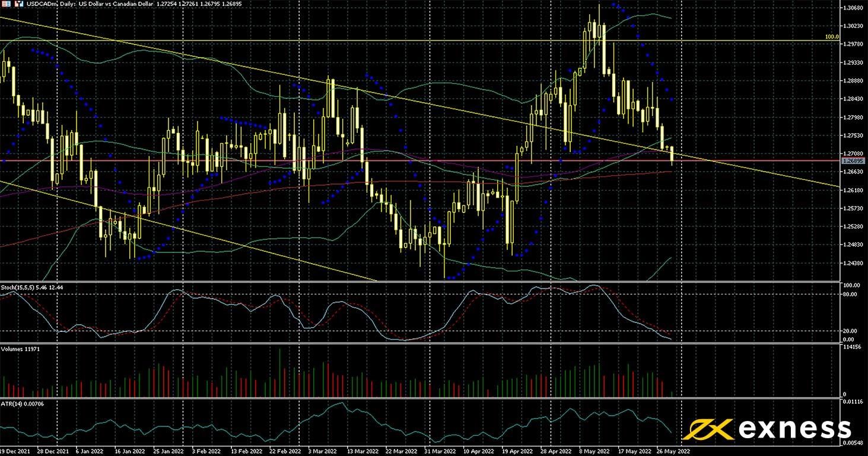Click the 1.30680 price scale value
868x456 pixels.
(853, 8)
